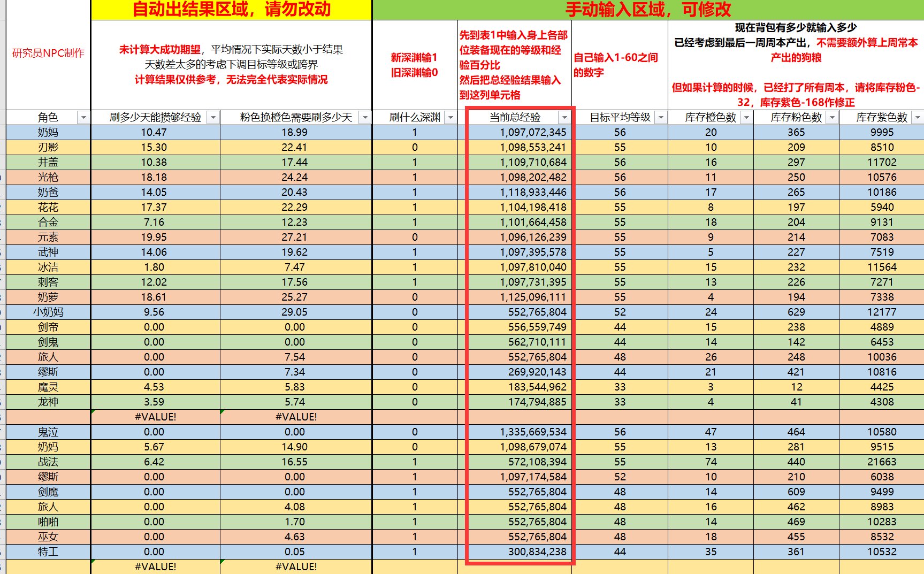The image size is (924, 574).
Task: Select the yellow 自动出结果区域 header cell
Action: click(x=231, y=10)
